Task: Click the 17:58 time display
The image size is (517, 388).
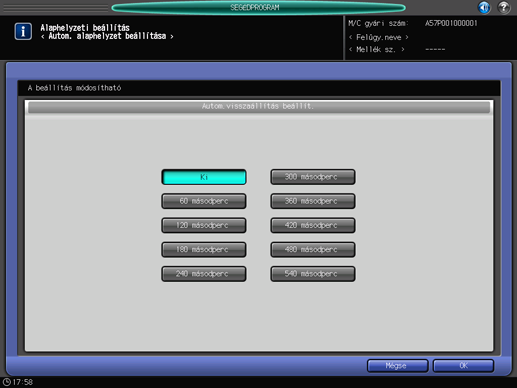Action: (23, 382)
